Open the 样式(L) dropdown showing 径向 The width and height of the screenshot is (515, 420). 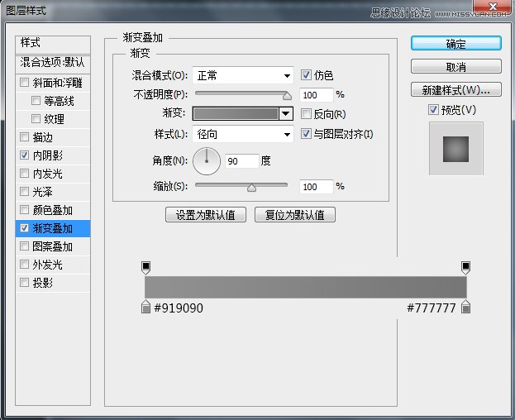coord(243,134)
